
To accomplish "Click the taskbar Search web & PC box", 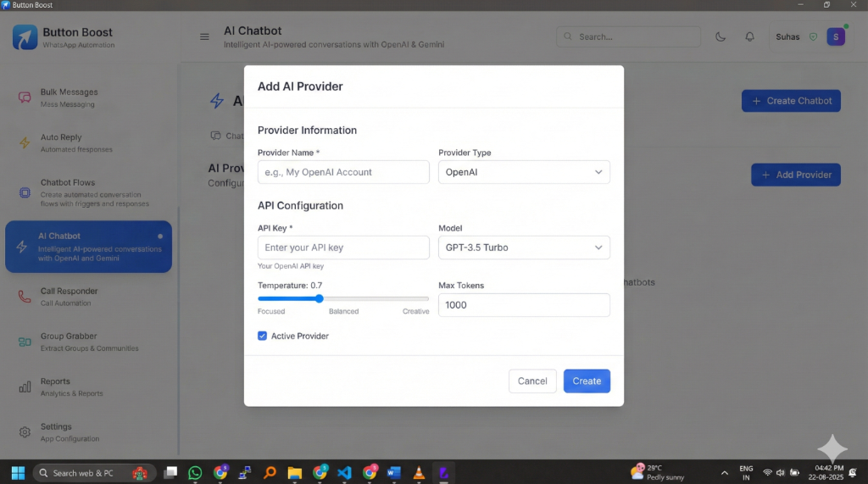I will click(95, 473).
